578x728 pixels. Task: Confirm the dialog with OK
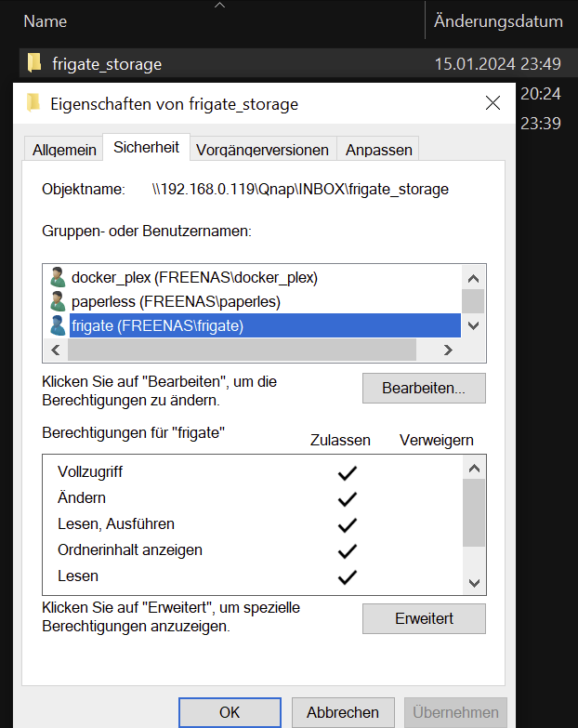coord(230,712)
